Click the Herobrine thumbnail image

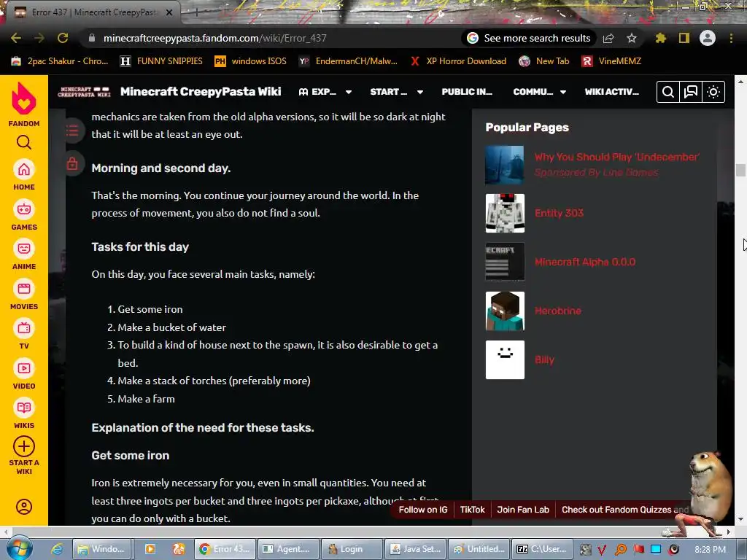click(x=505, y=311)
